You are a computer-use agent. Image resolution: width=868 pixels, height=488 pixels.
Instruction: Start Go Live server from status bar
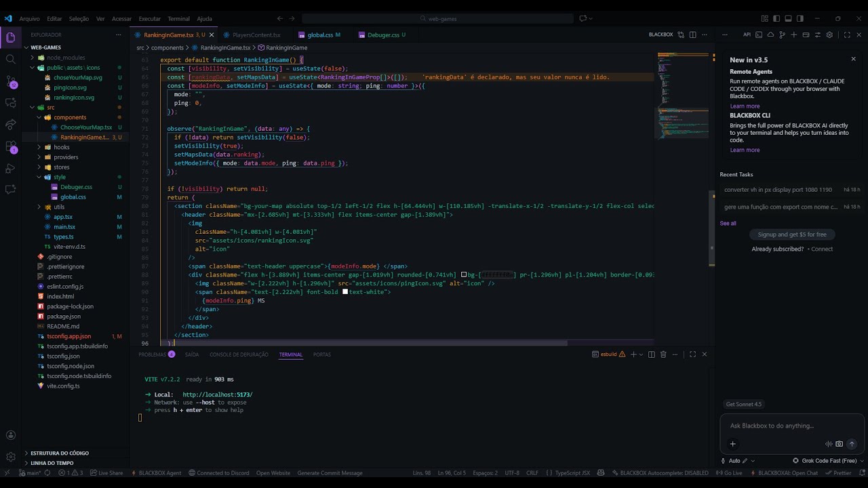point(730,473)
